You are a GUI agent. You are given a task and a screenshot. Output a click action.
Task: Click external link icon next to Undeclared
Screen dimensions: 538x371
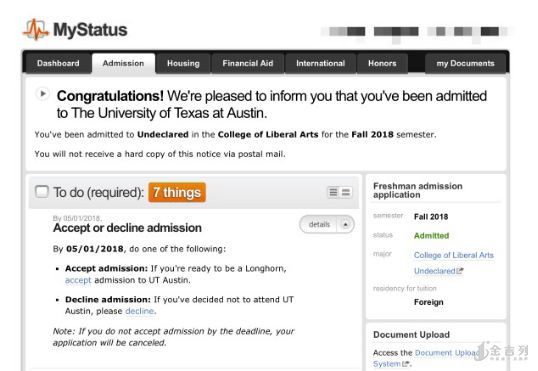coord(460,271)
